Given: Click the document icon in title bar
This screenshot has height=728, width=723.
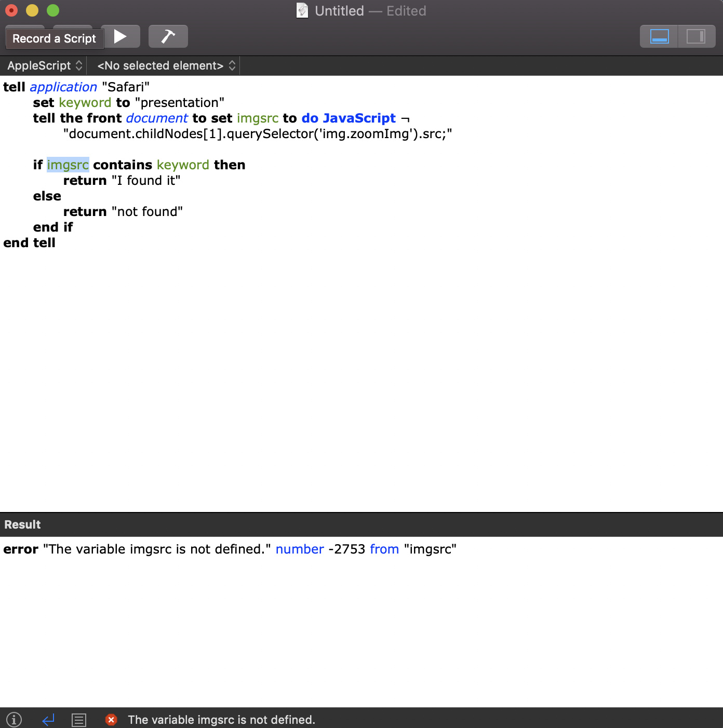Looking at the screenshot, I should click(x=302, y=10).
